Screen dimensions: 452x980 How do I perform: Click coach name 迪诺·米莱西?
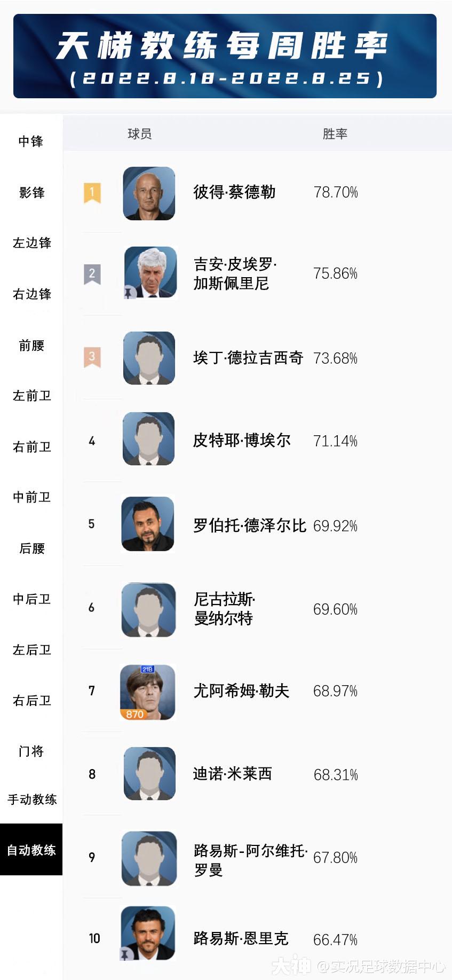[233, 774]
